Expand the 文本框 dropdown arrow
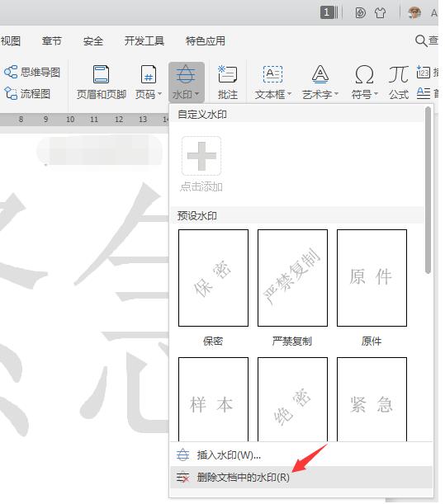This screenshot has height=504, width=445. pos(289,94)
